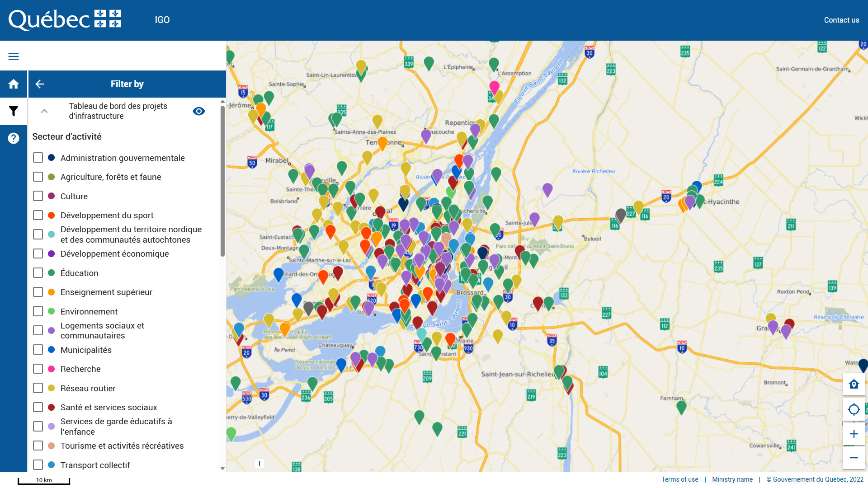Enable the Recherche filter
Image resolution: width=868 pixels, height=488 pixels.
click(x=38, y=369)
